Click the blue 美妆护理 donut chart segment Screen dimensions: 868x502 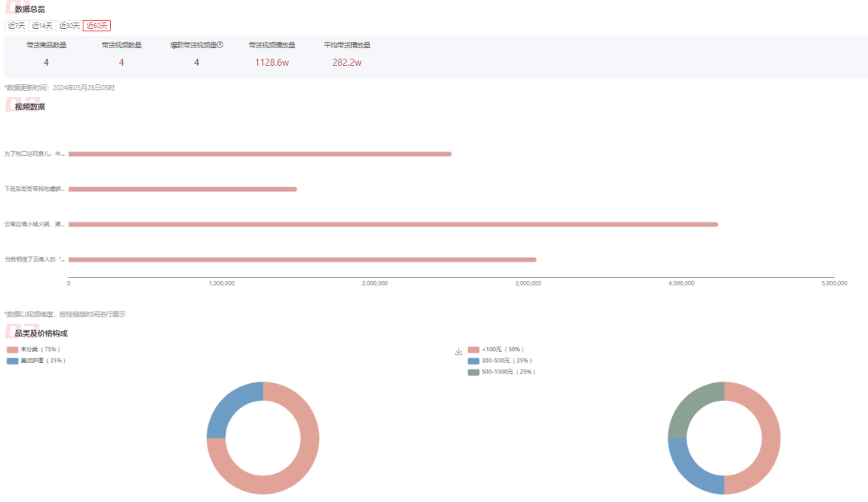tap(228, 406)
